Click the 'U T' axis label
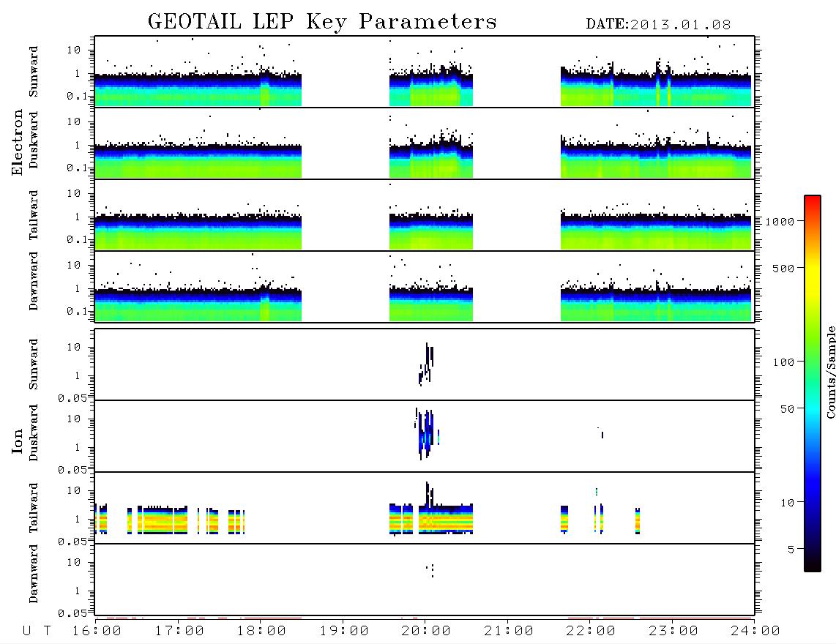 [x=37, y=632]
